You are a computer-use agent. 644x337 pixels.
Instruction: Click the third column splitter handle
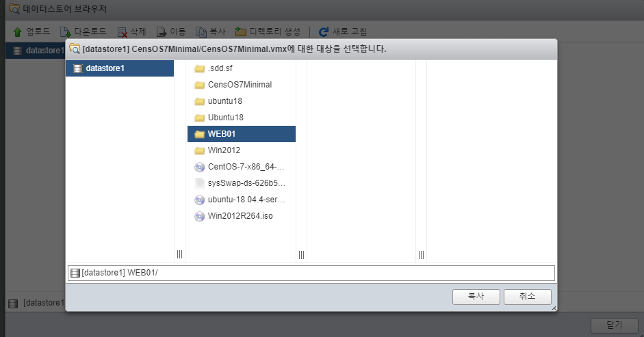click(421, 255)
